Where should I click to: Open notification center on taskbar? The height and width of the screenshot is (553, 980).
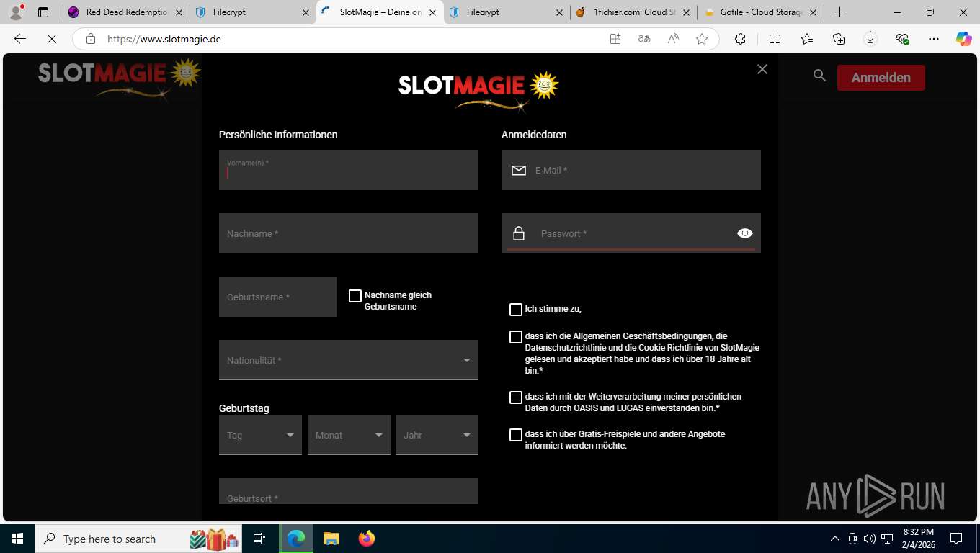point(956,539)
